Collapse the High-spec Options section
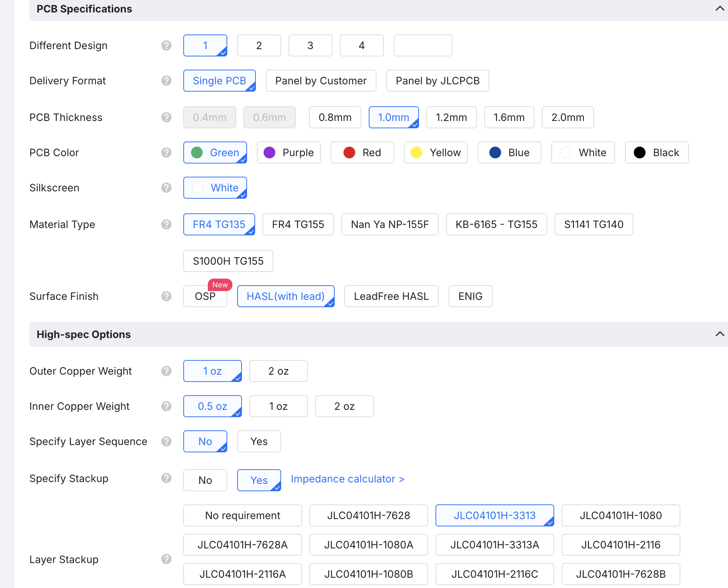This screenshot has width=728, height=588. (720, 334)
